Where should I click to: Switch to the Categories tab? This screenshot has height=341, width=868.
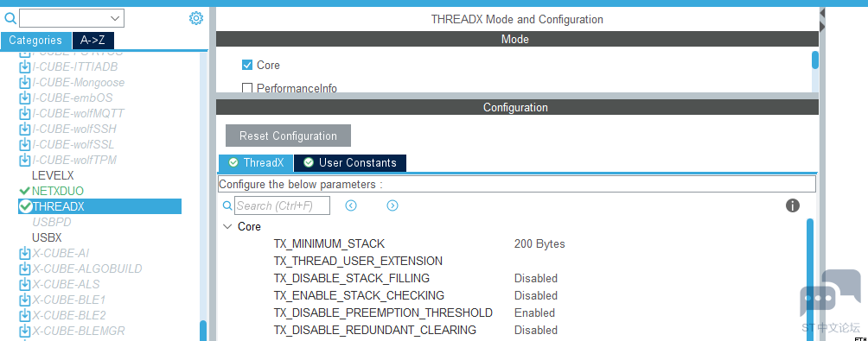pos(36,41)
